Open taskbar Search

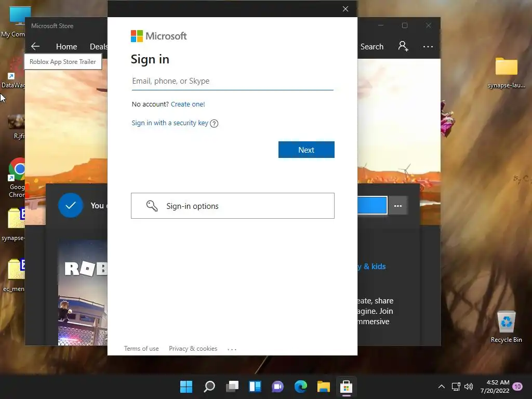pos(209,387)
